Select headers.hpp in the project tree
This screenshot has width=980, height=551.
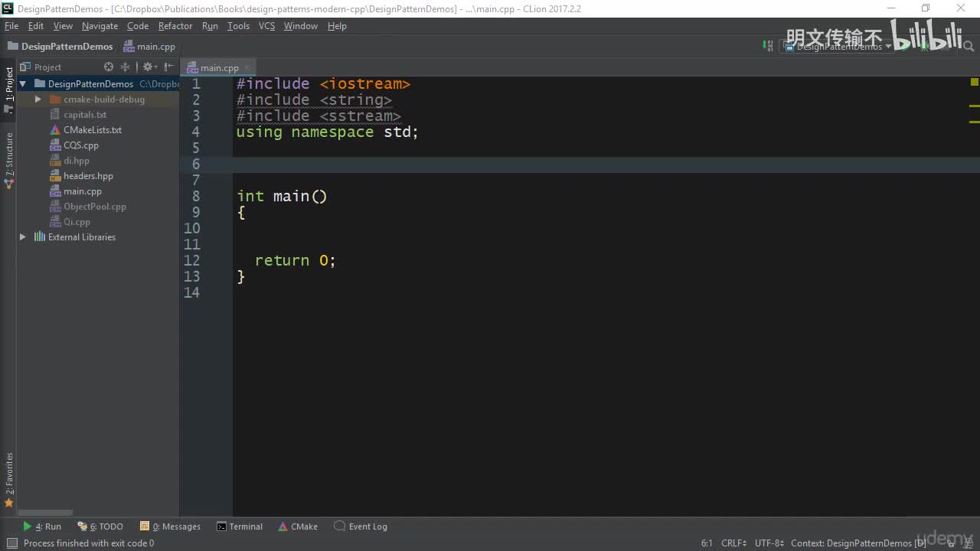click(x=88, y=176)
